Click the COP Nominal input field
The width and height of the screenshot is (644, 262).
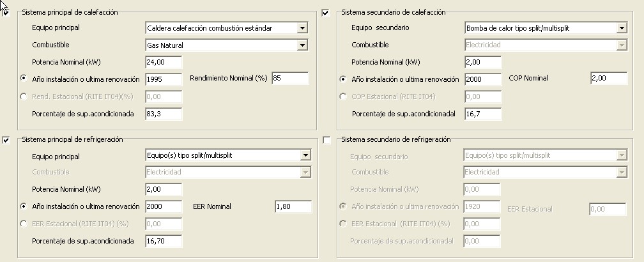[x=608, y=78]
